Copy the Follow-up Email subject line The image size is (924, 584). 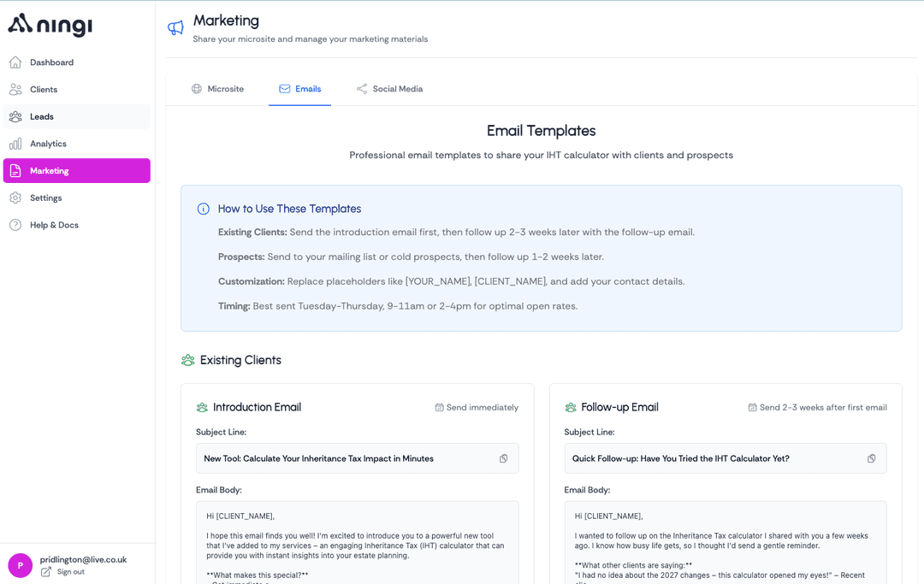[x=872, y=458]
